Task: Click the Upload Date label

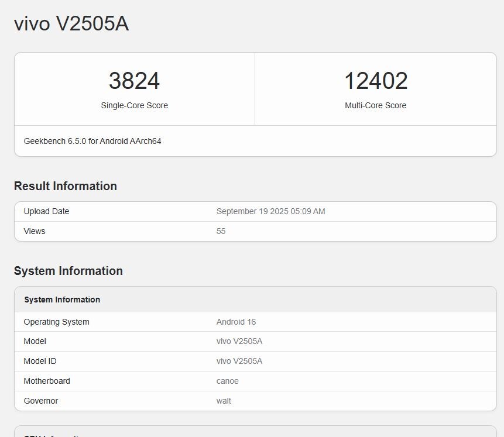Action: 47,211
